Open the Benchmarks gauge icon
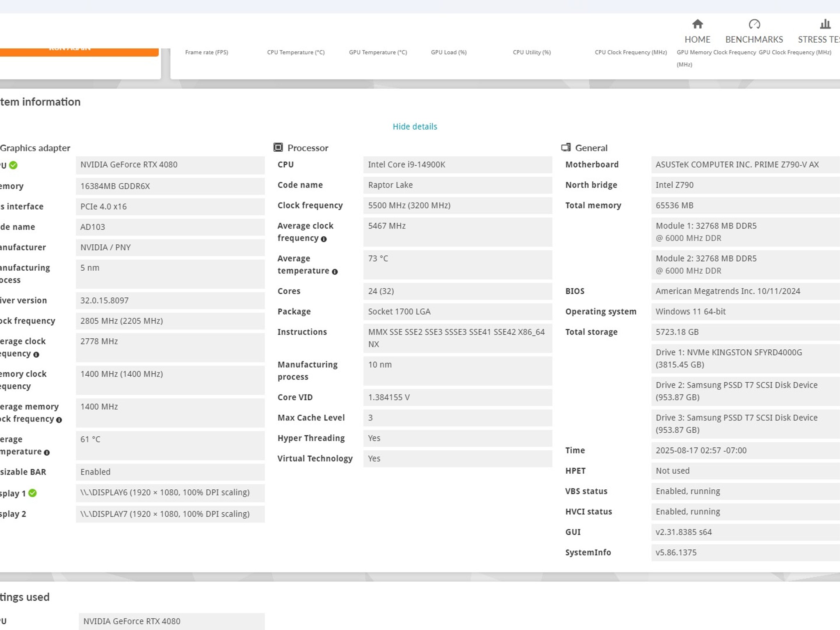The height and width of the screenshot is (630, 840). [x=754, y=24]
